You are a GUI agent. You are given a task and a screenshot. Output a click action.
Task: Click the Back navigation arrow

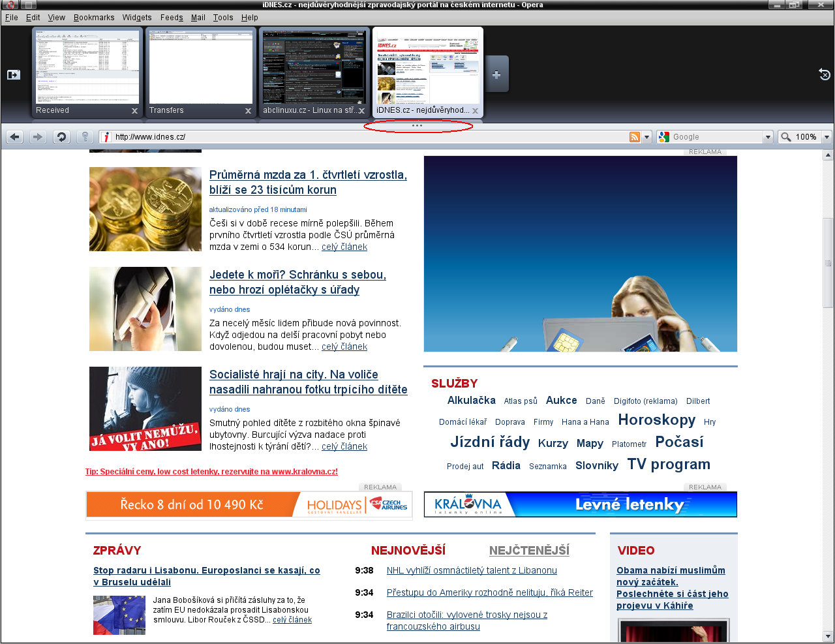[x=15, y=137]
